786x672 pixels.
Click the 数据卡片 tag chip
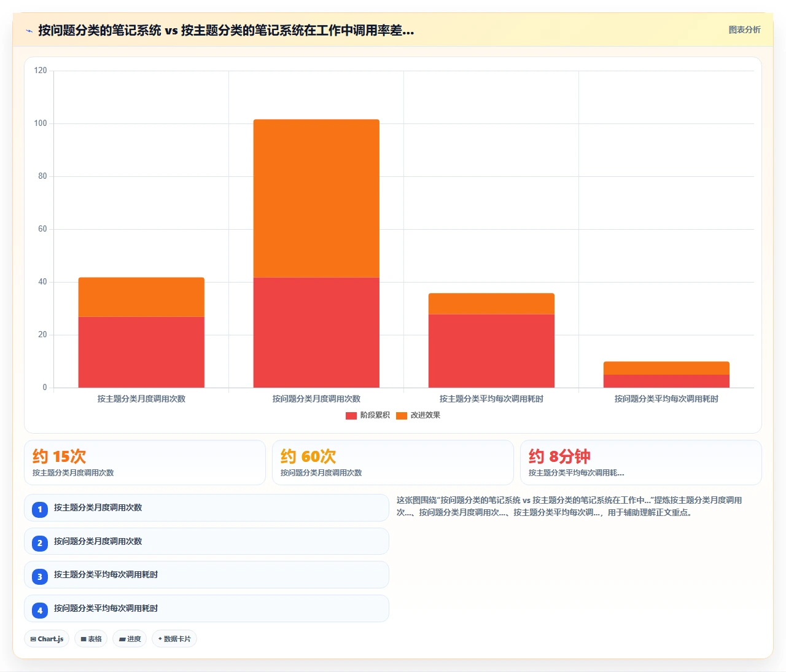point(174,639)
